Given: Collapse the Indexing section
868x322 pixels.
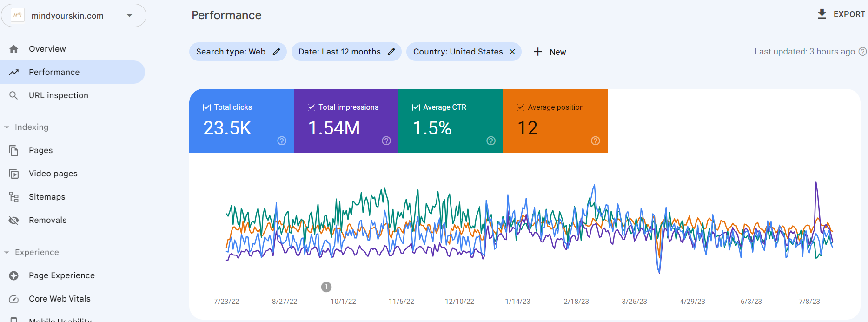Looking at the screenshot, I should coord(7,127).
